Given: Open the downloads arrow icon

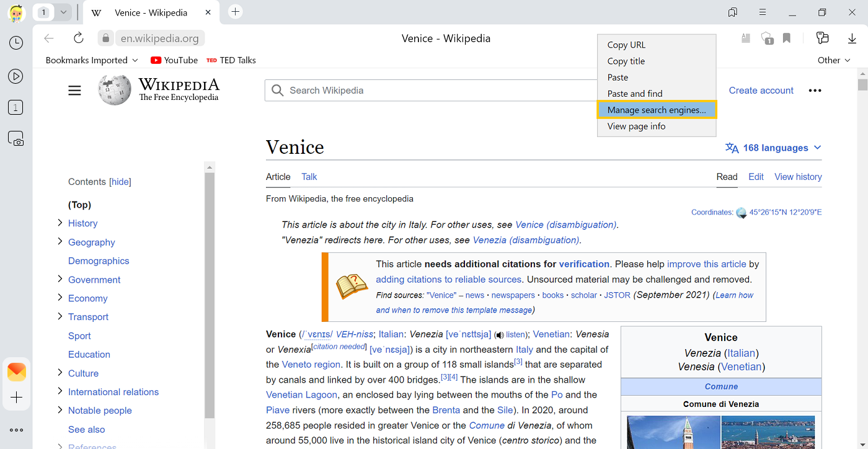Looking at the screenshot, I should (x=852, y=38).
